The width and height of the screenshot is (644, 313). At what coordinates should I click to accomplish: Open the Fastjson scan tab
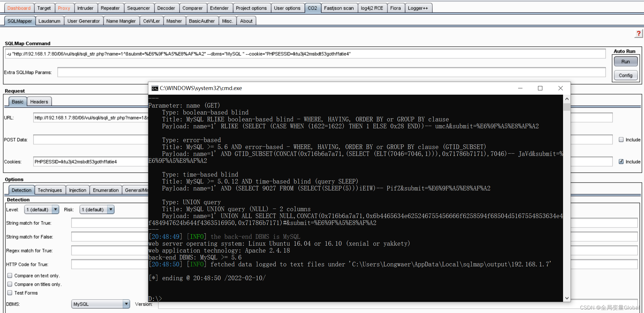[339, 8]
